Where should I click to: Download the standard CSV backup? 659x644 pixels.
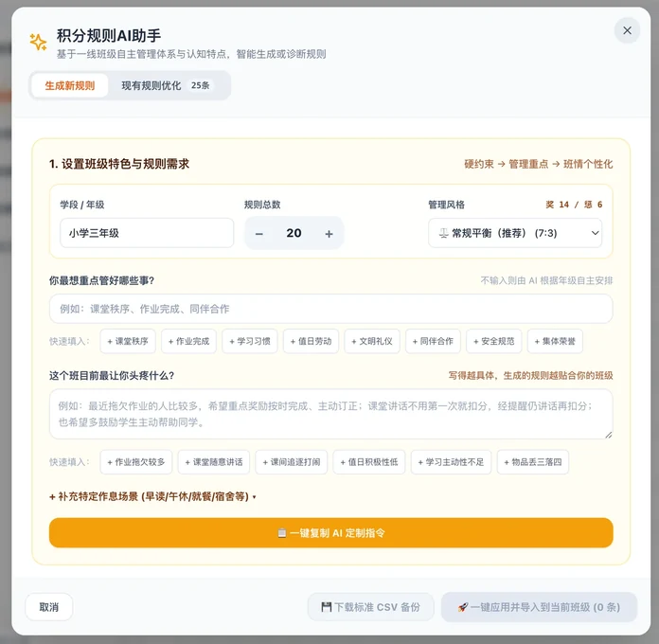click(371, 607)
